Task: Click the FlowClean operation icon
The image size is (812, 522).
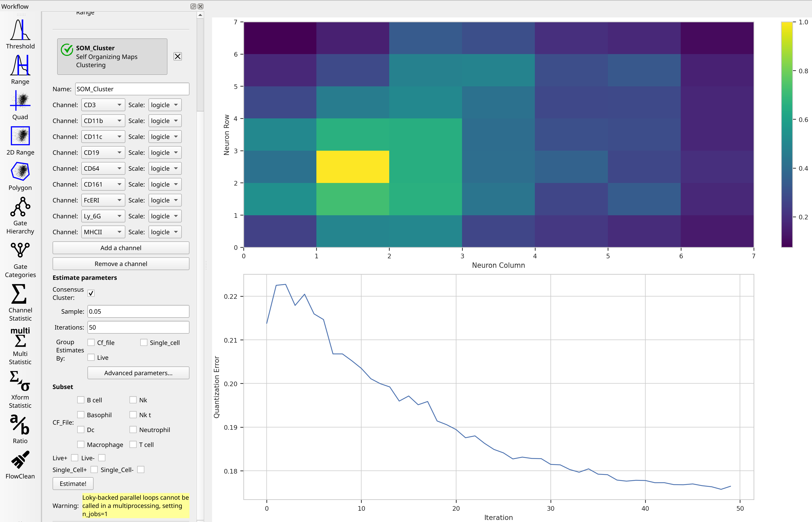Action: (x=20, y=464)
